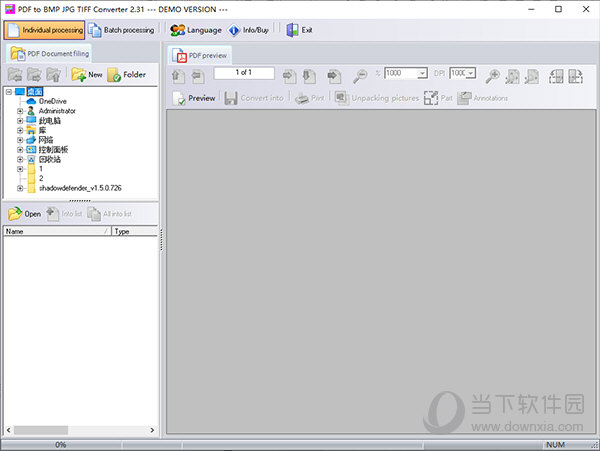Collapse the 桌面 root tree node
Viewport: 600px width, 451px height.
pyautogui.click(x=9, y=92)
